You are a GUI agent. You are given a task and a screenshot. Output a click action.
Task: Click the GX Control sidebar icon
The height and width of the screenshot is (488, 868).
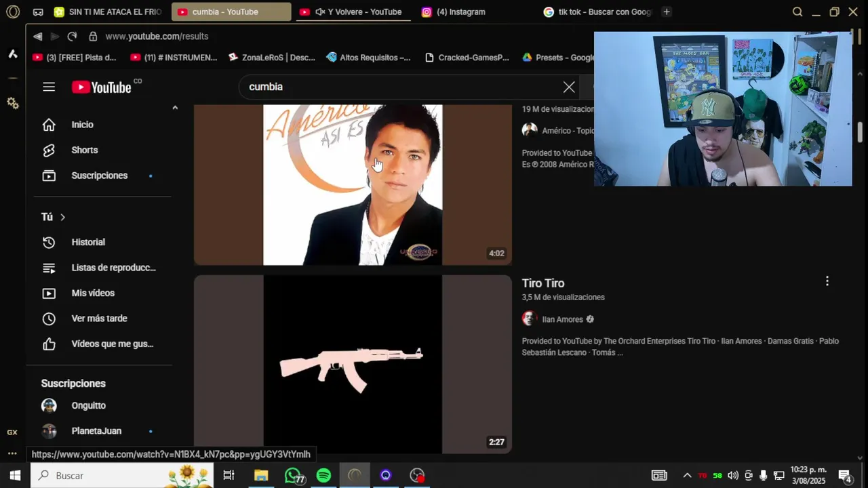tap(12, 432)
